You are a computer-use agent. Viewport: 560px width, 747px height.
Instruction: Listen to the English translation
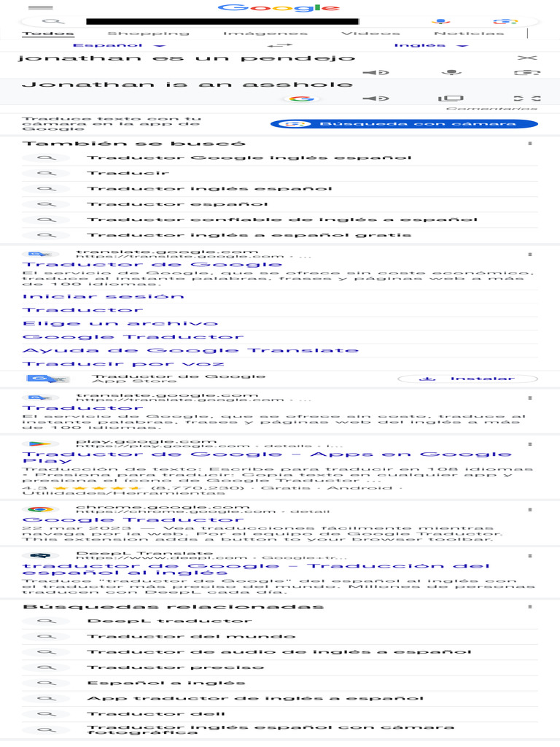coord(376,98)
